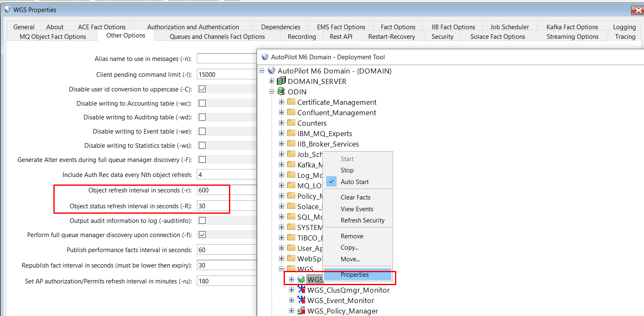This screenshot has width=644, height=316.
Task: Click the Object status refresh interval field
Action: (226, 206)
